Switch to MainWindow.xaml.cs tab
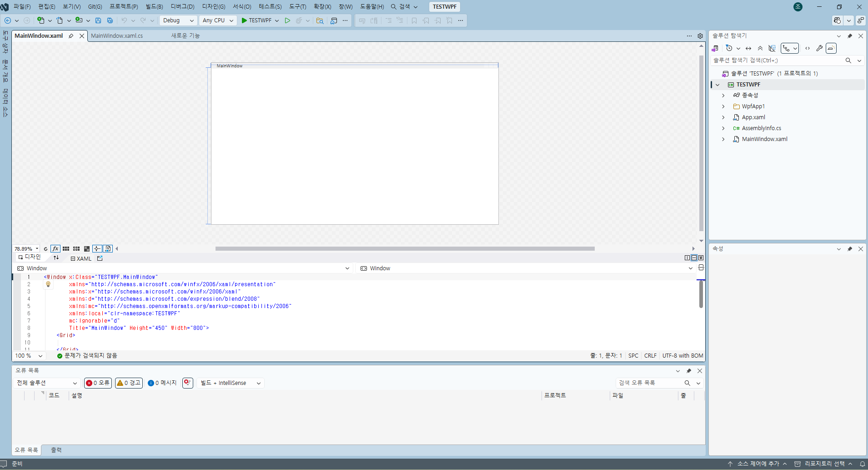The image size is (868, 470). click(x=117, y=36)
